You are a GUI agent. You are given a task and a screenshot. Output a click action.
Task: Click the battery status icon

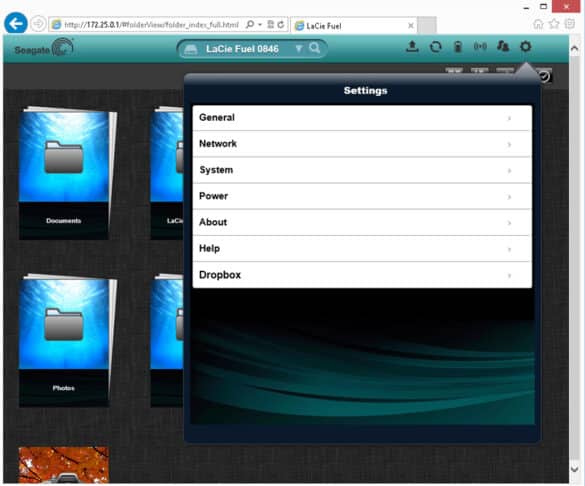[458, 47]
